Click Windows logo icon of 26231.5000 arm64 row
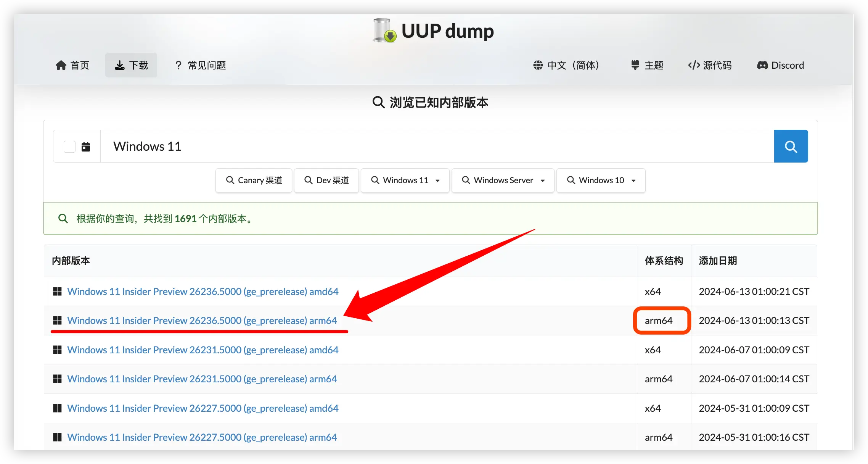The image size is (868, 464). click(57, 379)
